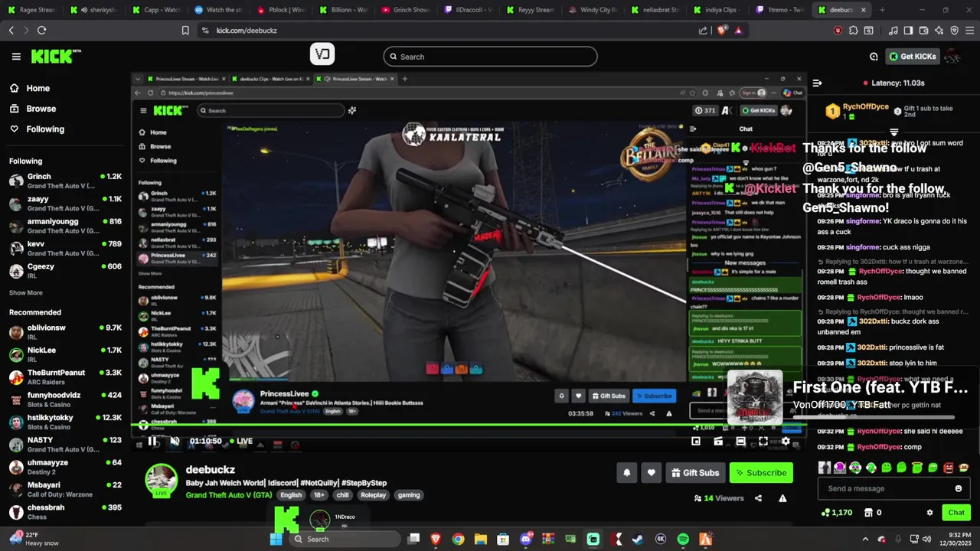The height and width of the screenshot is (551, 980).
Task: Open the Brave browser main menu
Action: pos(969,31)
